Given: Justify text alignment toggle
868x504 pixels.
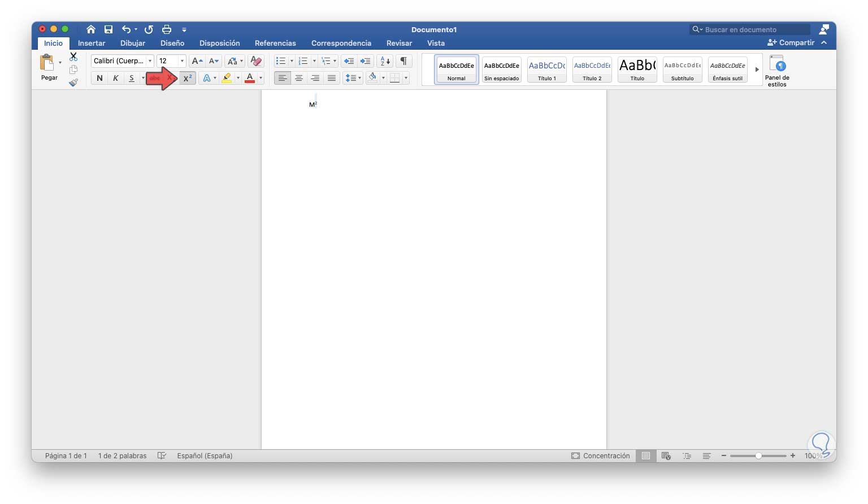Looking at the screenshot, I should click(331, 78).
